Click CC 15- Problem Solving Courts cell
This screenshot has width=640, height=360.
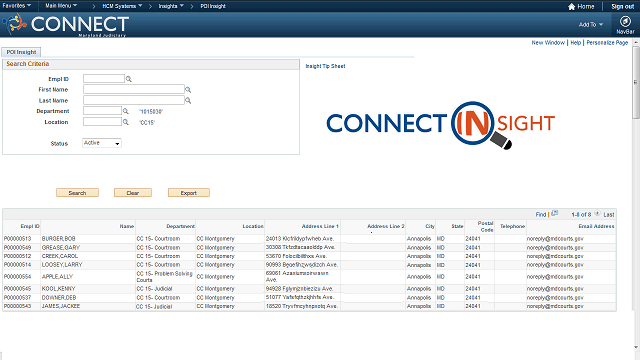(x=164, y=277)
